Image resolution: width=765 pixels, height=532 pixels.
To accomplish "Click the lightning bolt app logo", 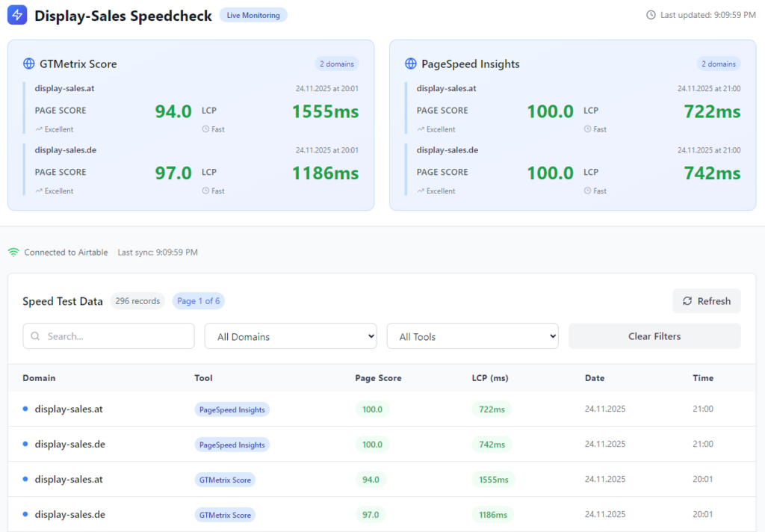I will click(17, 15).
